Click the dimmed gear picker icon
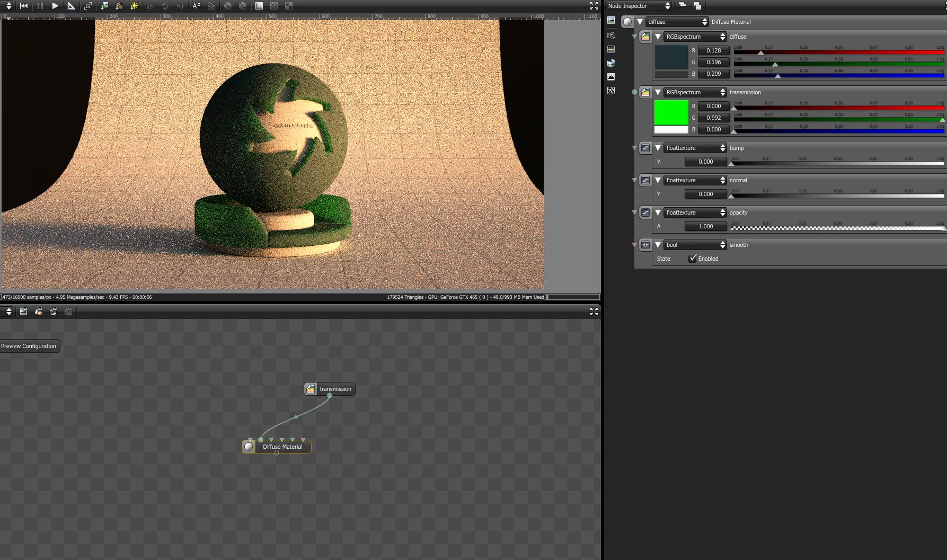This screenshot has height=560, width=947. tap(180, 6)
